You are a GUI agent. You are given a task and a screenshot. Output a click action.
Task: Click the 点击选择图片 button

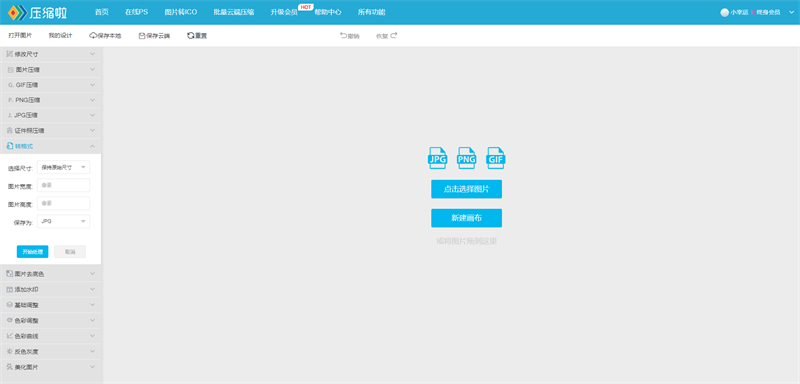[x=466, y=189]
